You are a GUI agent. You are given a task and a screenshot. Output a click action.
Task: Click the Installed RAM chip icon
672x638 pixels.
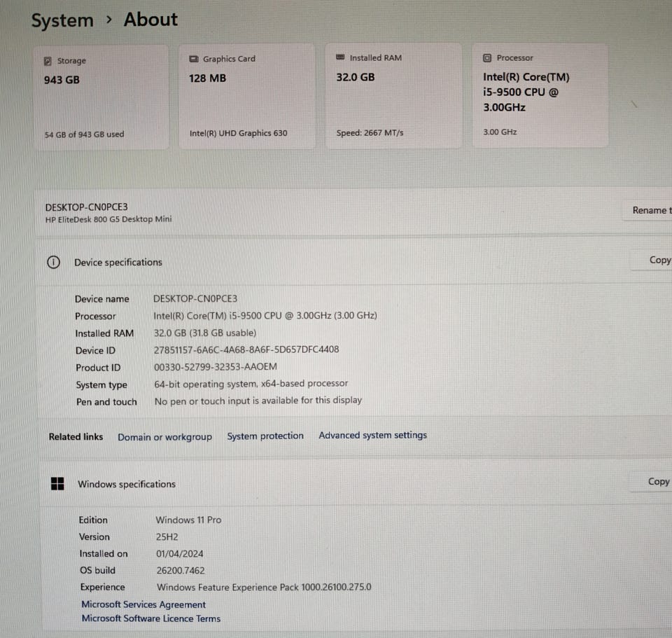pyautogui.click(x=340, y=57)
